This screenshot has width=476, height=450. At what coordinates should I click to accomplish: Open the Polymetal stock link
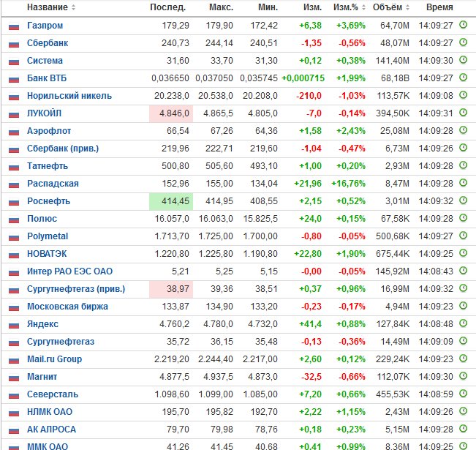coord(48,236)
